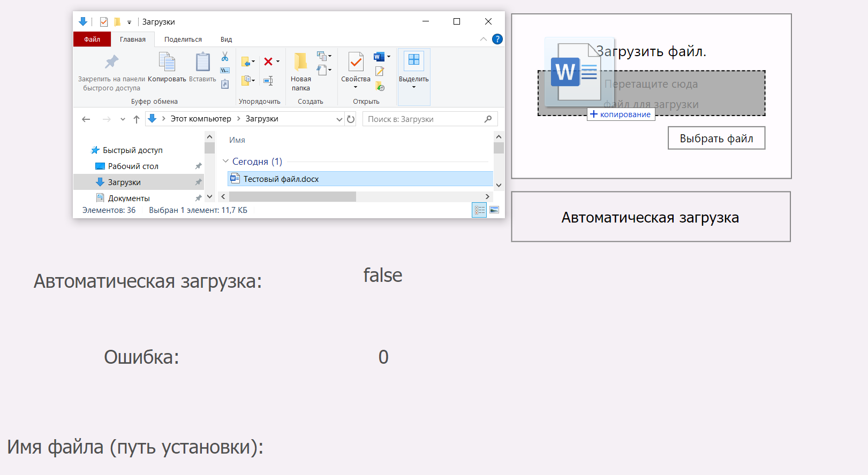Screen dimensions: 868x475
Task: Click the Easy access icon
Action: [321, 70]
